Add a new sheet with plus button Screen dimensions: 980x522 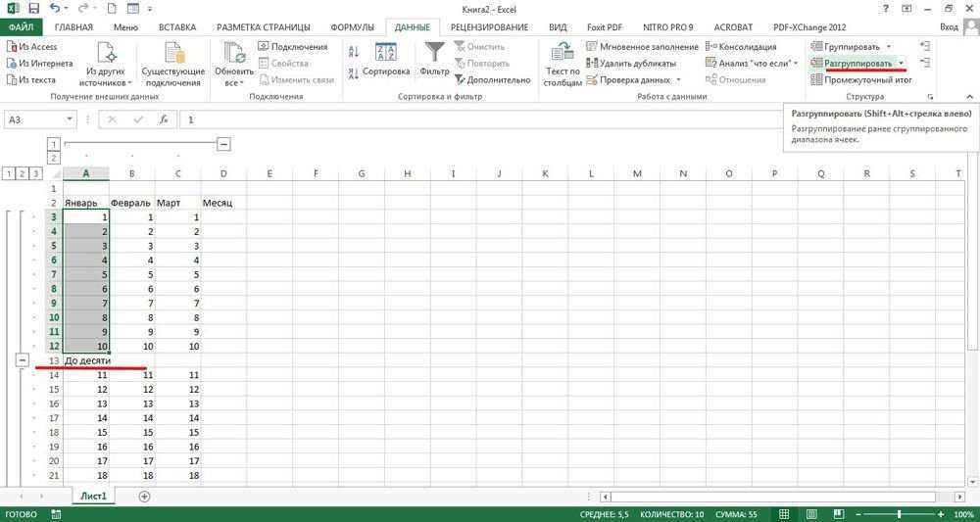click(x=145, y=497)
